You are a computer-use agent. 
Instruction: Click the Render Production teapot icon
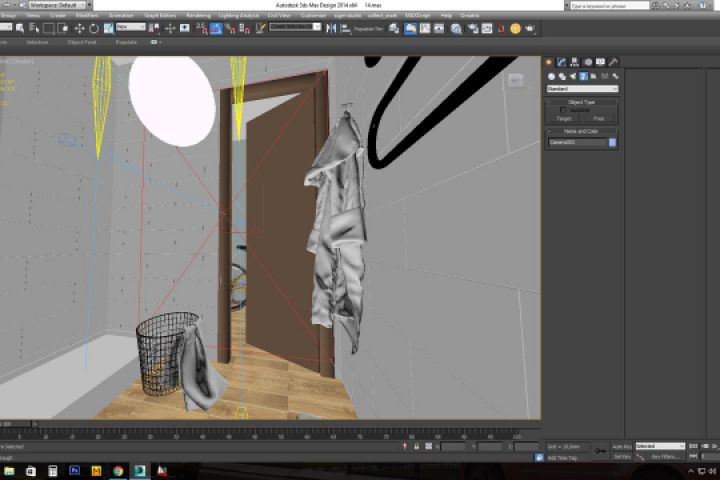point(530,28)
